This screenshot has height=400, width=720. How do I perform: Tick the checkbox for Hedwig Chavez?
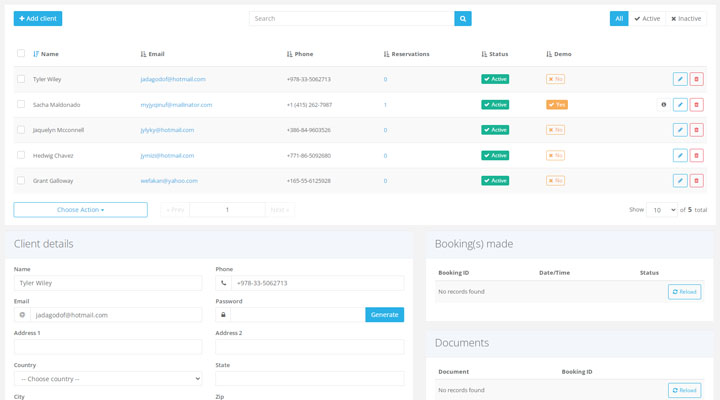[x=21, y=155]
